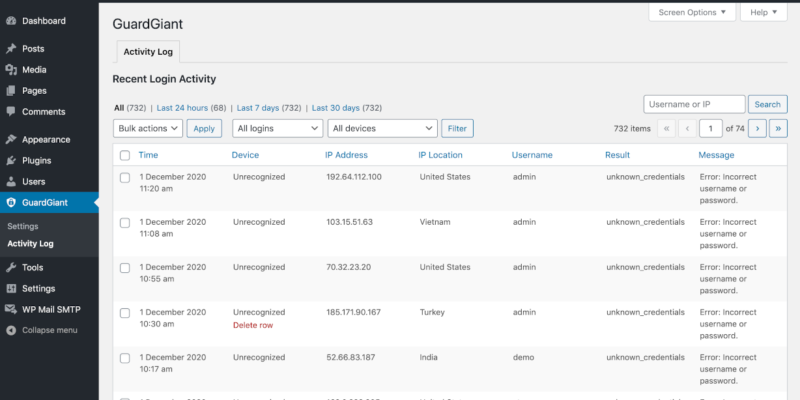Open Activity Log submenu item in sidebar
The image size is (800, 400).
pyautogui.click(x=30, y=243)
